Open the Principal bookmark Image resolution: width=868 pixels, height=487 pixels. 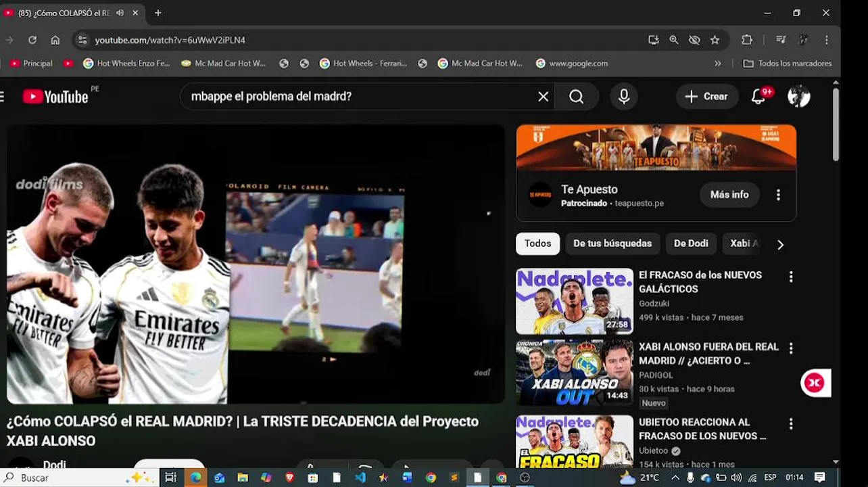[x=31, y=64]
